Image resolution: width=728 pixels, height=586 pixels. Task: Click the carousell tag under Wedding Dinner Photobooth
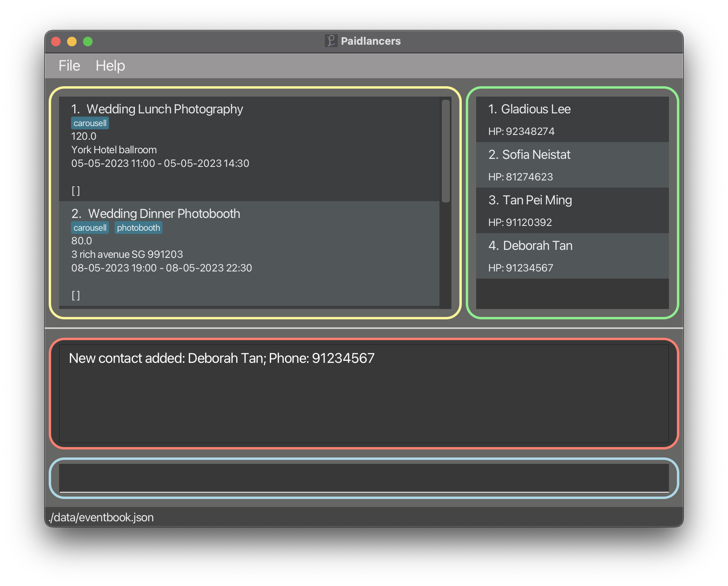click(90, 228)
